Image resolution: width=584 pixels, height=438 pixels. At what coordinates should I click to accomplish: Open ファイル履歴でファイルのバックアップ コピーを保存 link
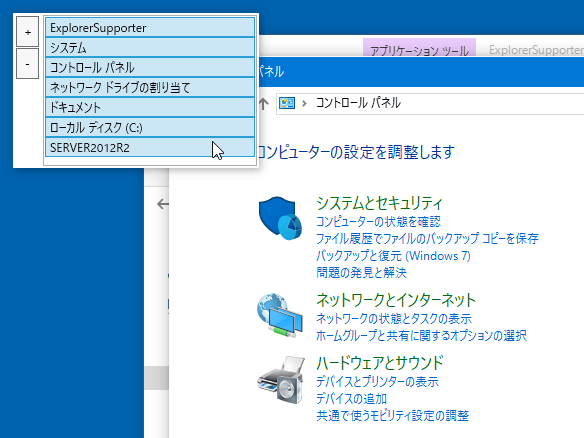(427, 238)
